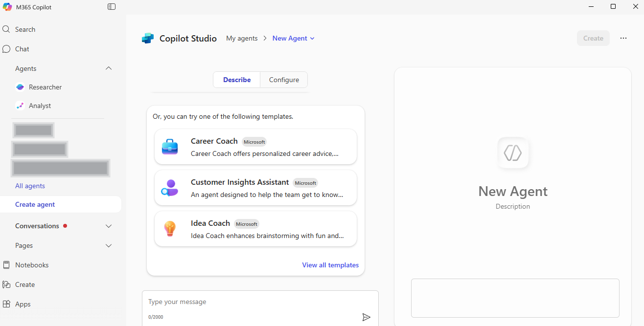View all templates
The image size is (644, 326).
tap(330, 264)
